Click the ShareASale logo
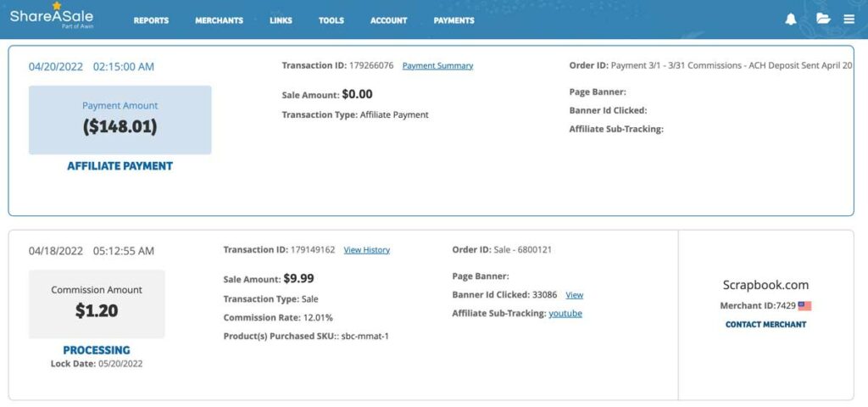Viewport: 868px width, 407px height. (52, 15)
